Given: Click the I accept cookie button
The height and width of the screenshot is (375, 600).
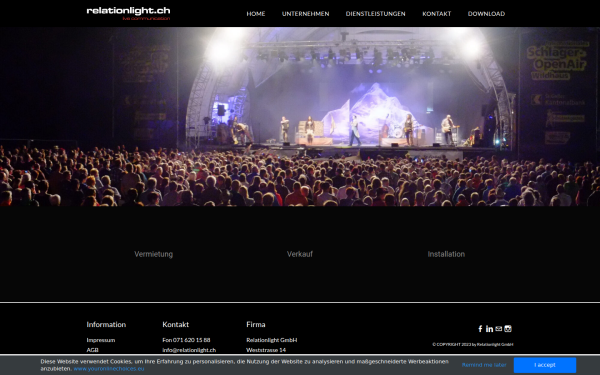Looking at the screenshot, I should click(545, 365).
